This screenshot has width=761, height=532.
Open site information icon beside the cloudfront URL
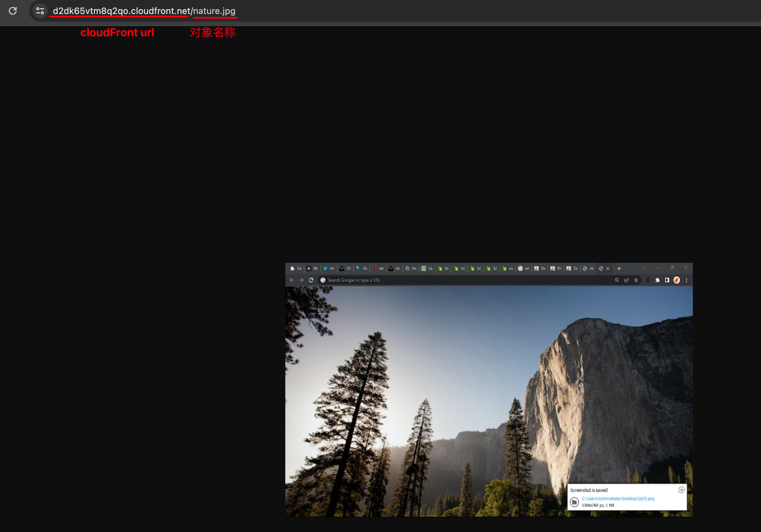pyautogui.click(x=40, y=11)
